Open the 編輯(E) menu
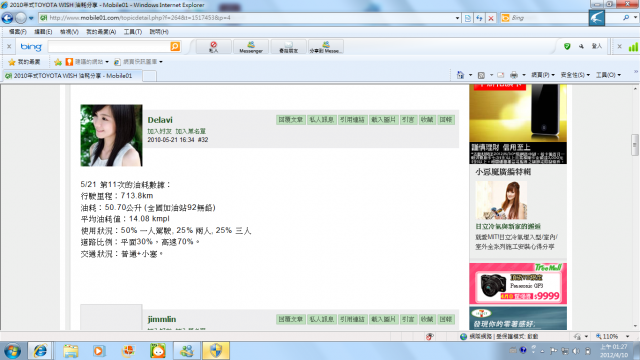This screenshot has width=640, height=360. click(x=43, y=32)
